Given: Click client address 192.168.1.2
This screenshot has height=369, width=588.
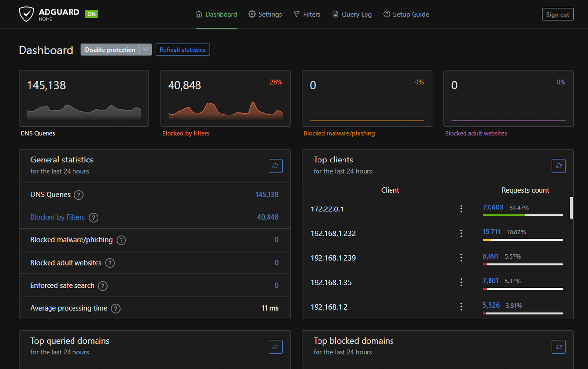Looking at the screenshot, I should click(329, 307).
